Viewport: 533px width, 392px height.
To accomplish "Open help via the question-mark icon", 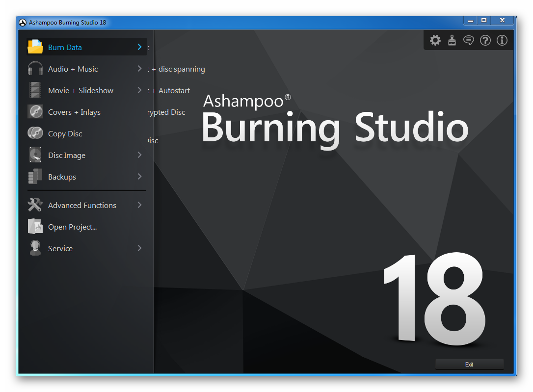I will tap(485, 40).
